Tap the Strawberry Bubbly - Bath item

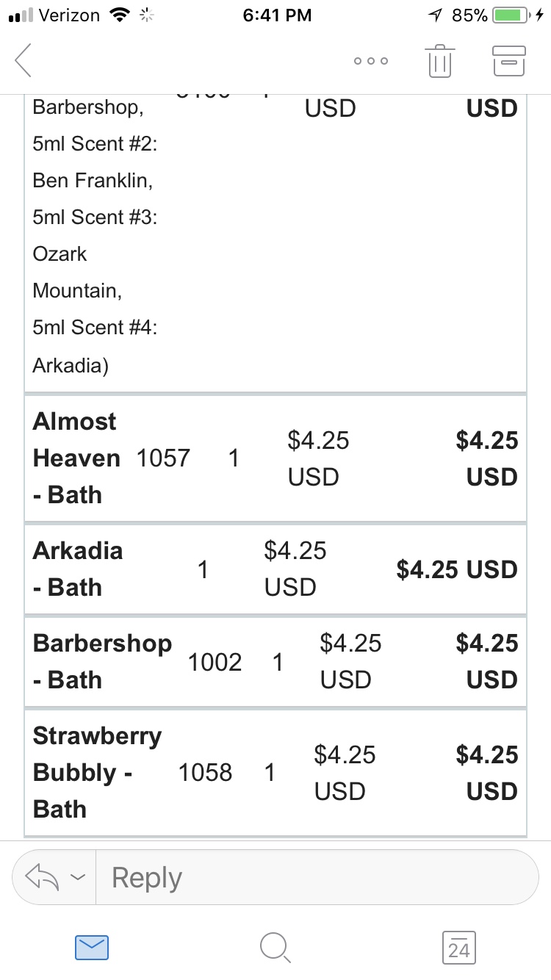tap(96, 772)
